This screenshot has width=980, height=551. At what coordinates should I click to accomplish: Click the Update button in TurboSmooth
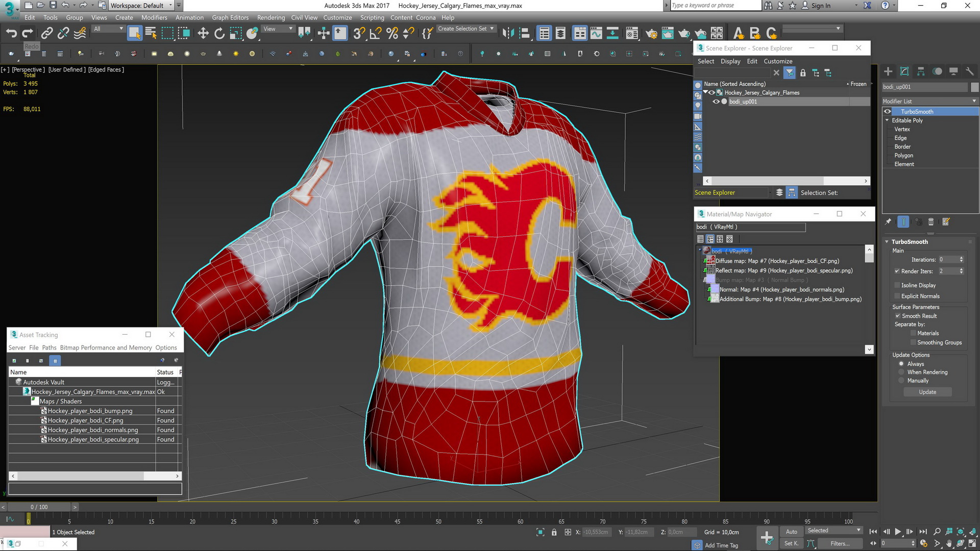point(927,392)
